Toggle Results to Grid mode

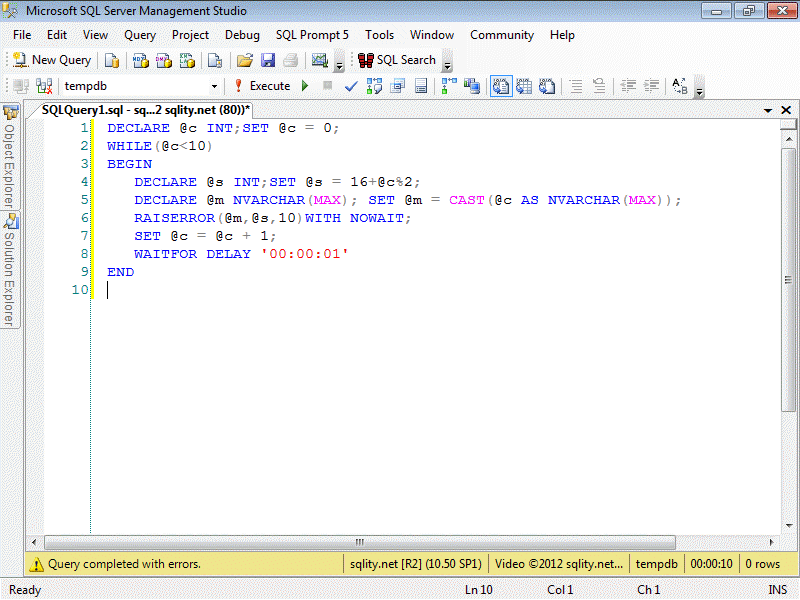pyautogui.click(x=524, y=86)
